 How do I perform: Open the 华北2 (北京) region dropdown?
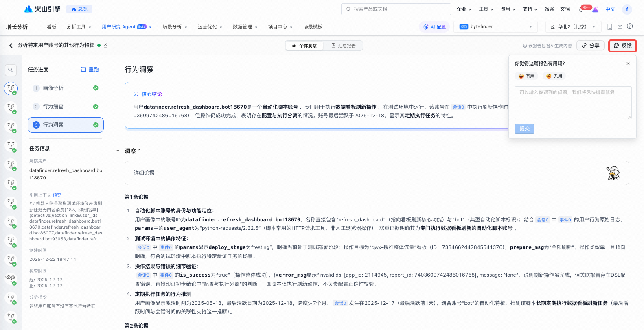[x=573, y=27]
